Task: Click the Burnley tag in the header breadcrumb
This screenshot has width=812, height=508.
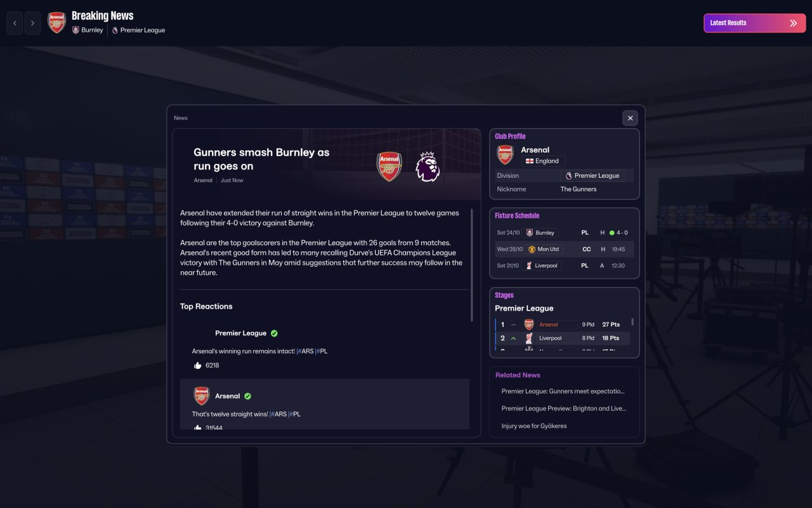Action: pos(88,30)
